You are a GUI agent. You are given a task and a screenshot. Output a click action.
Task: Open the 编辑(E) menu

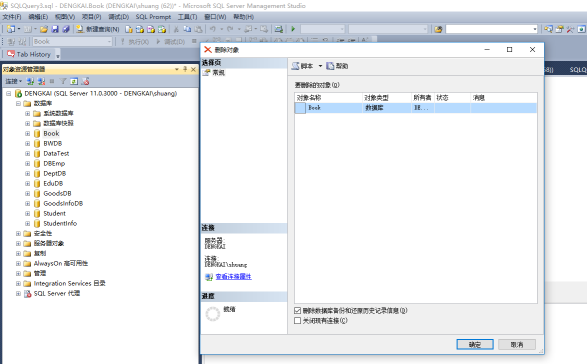point(38,17)
